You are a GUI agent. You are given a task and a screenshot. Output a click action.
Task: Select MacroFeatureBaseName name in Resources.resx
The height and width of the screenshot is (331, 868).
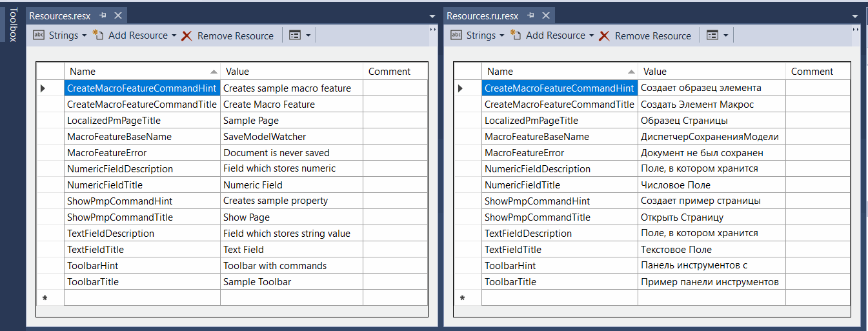[x=142, y=136]
